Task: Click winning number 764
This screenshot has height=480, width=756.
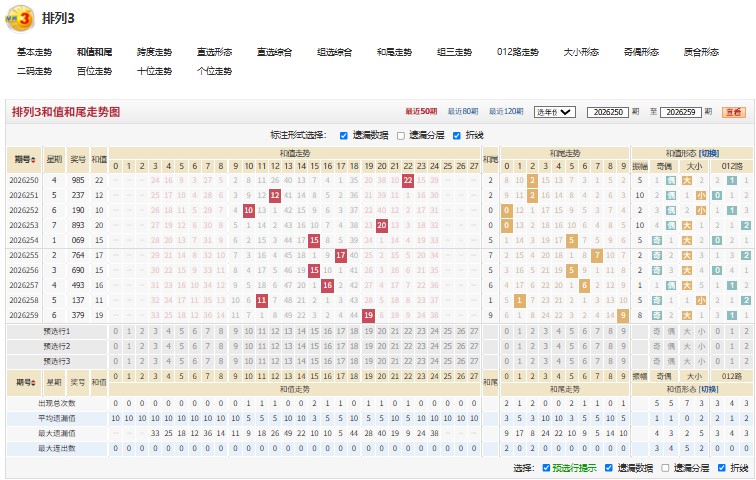Action: [78, 255]
